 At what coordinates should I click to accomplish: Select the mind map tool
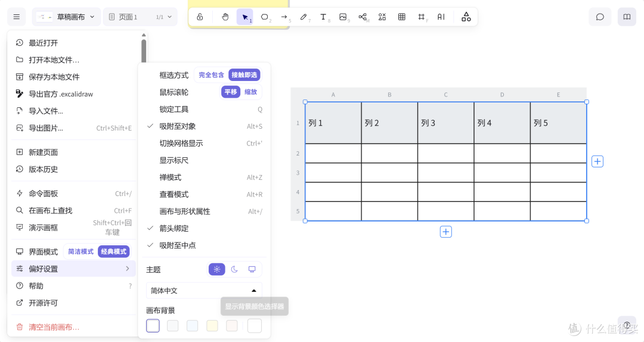[363, 17]
